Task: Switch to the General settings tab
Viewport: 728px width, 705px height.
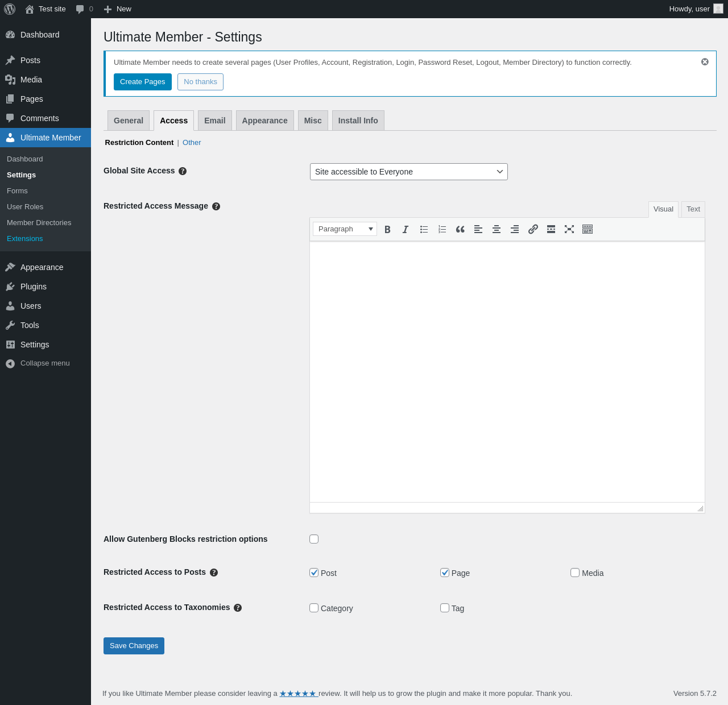Action: [129, 121]
